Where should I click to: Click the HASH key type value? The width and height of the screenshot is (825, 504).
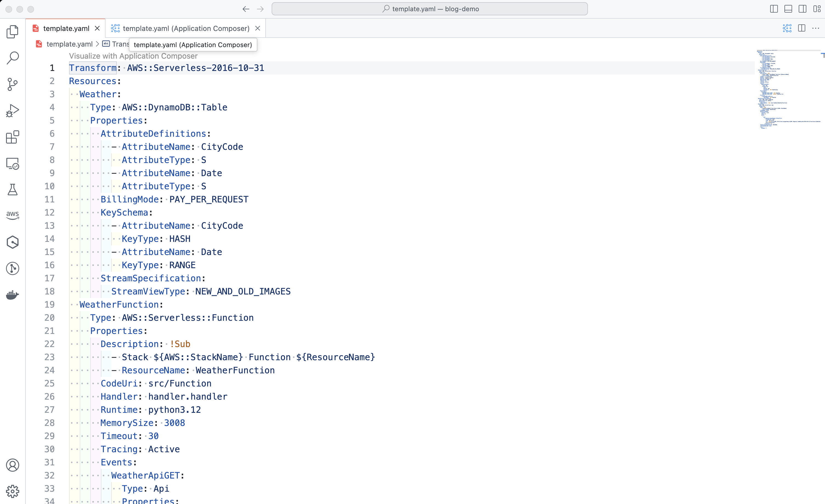[x=180, y=239]
